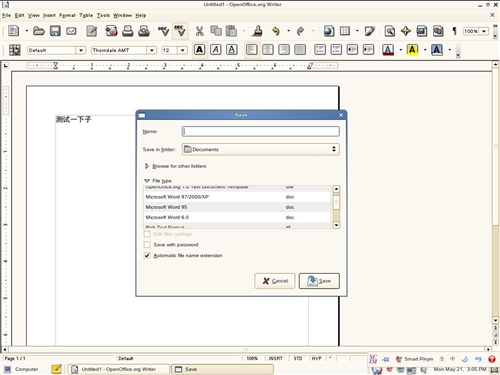Screen dimensions: 500x375
Task: Open the Tools menu
Action: tap(103, 15)
